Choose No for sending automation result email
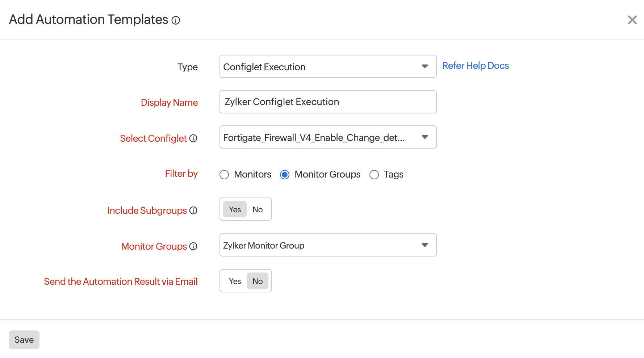Viewport: 644px width, 358px height. tap(258, 281)
